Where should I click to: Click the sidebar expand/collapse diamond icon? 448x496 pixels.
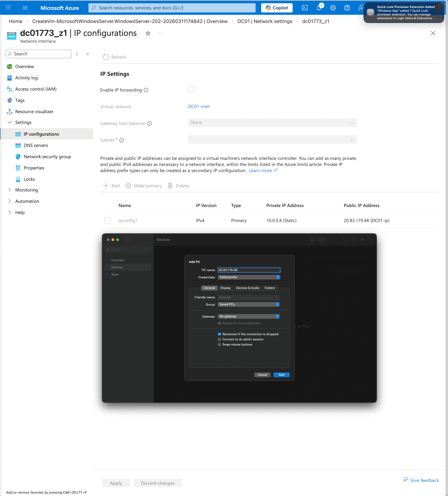click(x=77, y=54)
